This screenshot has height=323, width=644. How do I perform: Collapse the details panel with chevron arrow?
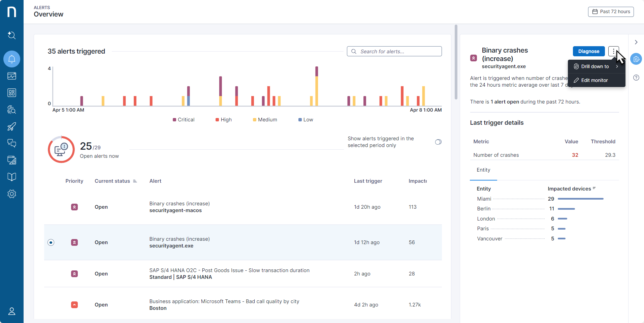point(636,42)
